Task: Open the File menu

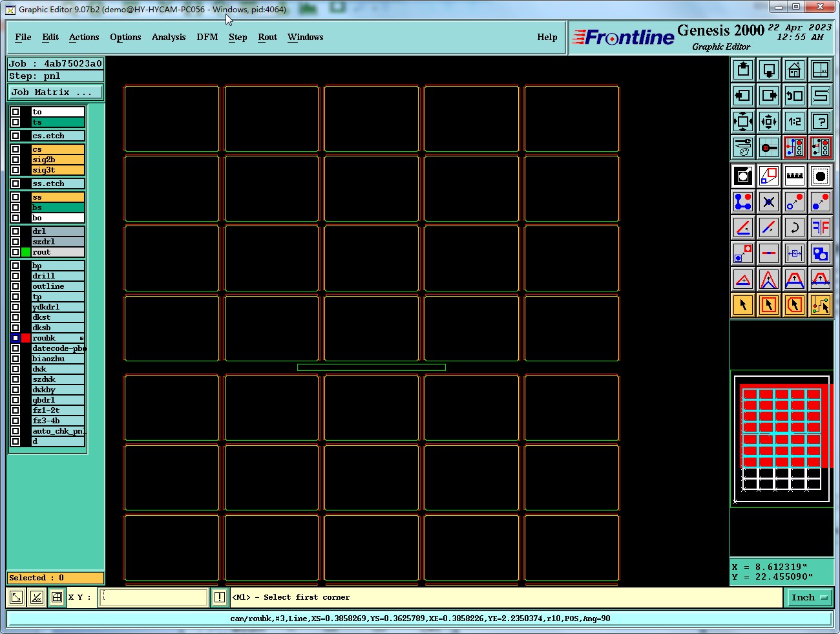Action: [23, 37]
